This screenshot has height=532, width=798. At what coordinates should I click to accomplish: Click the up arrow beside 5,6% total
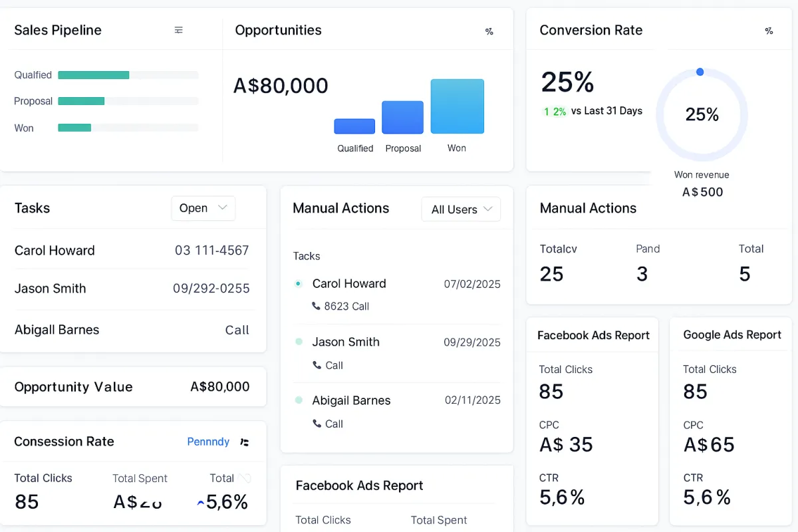tap(200, 503)
